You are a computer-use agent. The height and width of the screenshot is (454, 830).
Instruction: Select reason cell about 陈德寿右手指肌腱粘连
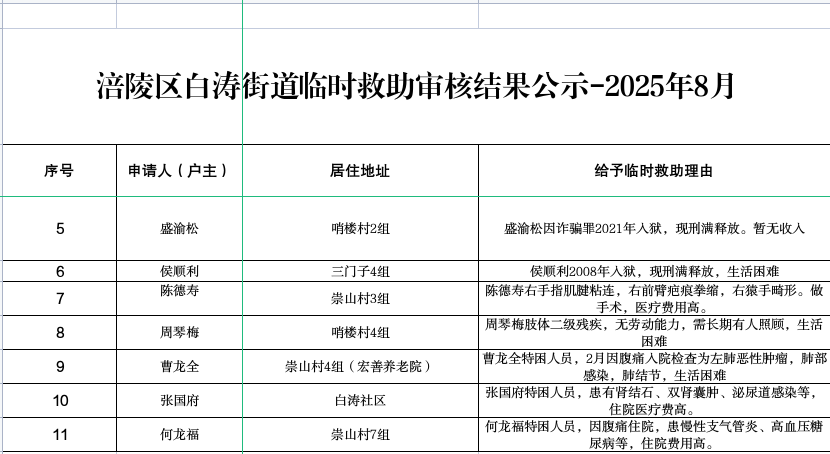coord(654,299)
